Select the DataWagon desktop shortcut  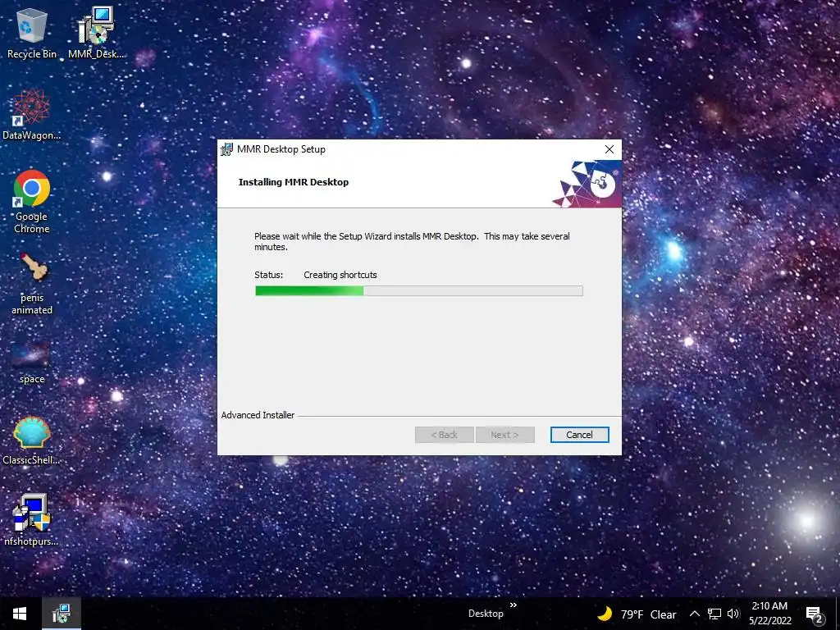[x=32, y=115]
